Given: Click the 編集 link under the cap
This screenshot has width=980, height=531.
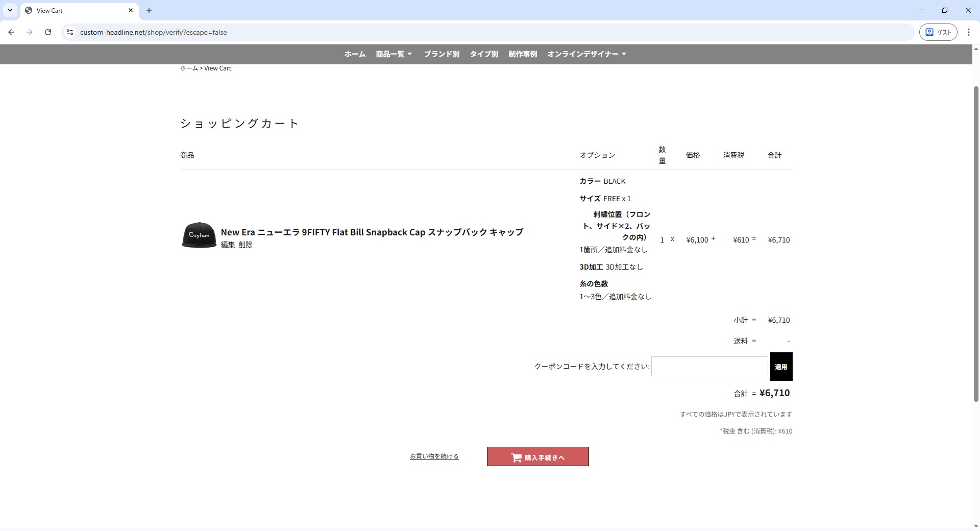Looking at the screenshot, I should click(228, 245).
